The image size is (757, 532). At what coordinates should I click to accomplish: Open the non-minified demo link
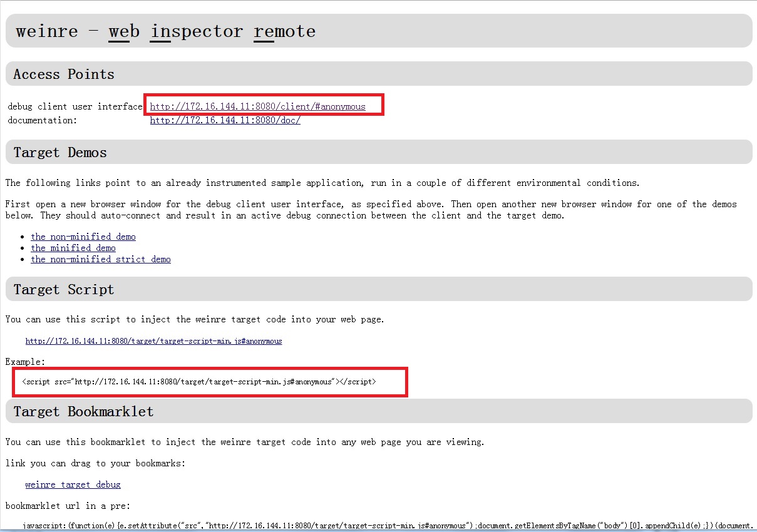83,237
